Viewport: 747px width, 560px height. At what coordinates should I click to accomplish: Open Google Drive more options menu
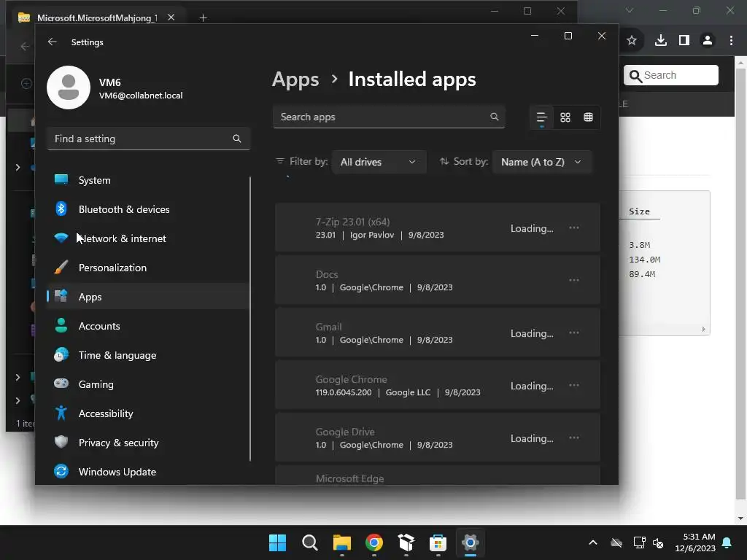tap(574, 437)
